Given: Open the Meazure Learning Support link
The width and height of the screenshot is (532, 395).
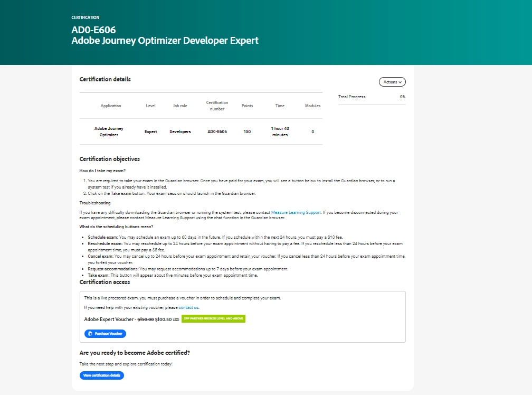Looking at the screenshot, I should 296,212.
